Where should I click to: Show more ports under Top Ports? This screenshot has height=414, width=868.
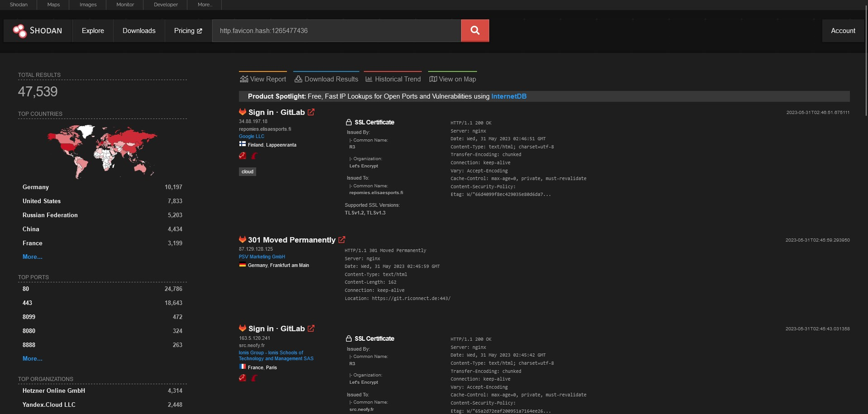33,358
